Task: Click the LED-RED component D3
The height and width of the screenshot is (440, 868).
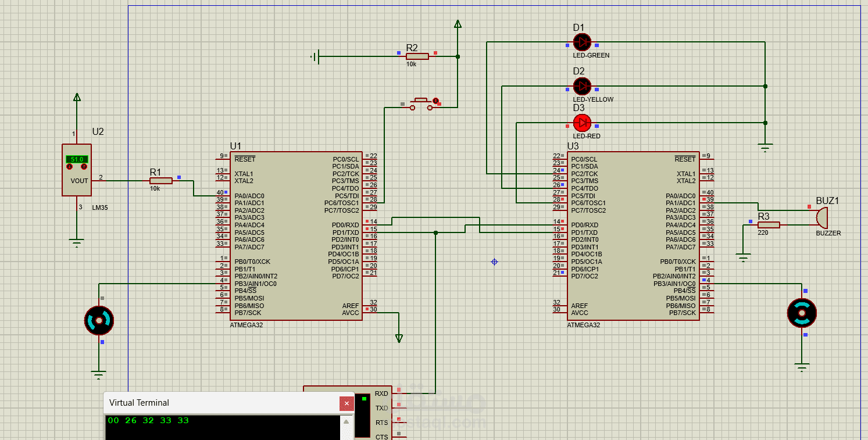Action: tap(582, 124)
